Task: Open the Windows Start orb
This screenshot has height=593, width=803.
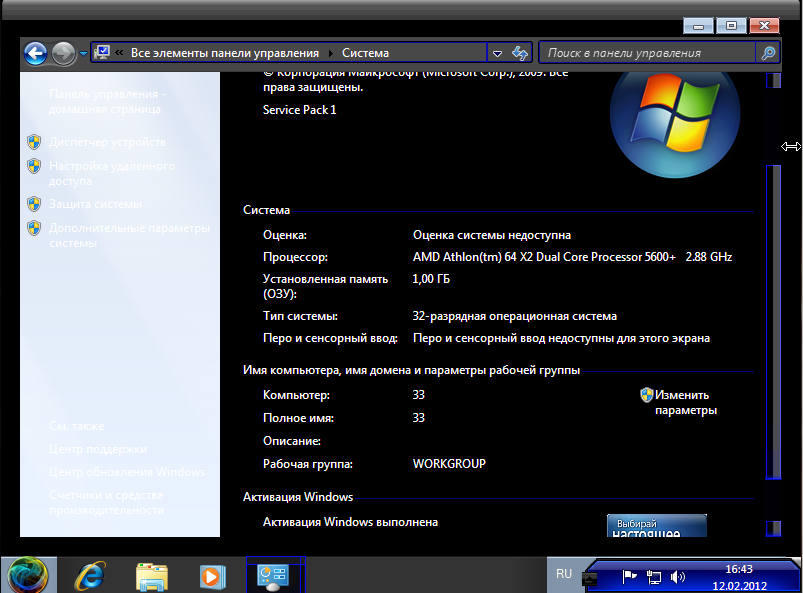Action: tap(28, 575)
